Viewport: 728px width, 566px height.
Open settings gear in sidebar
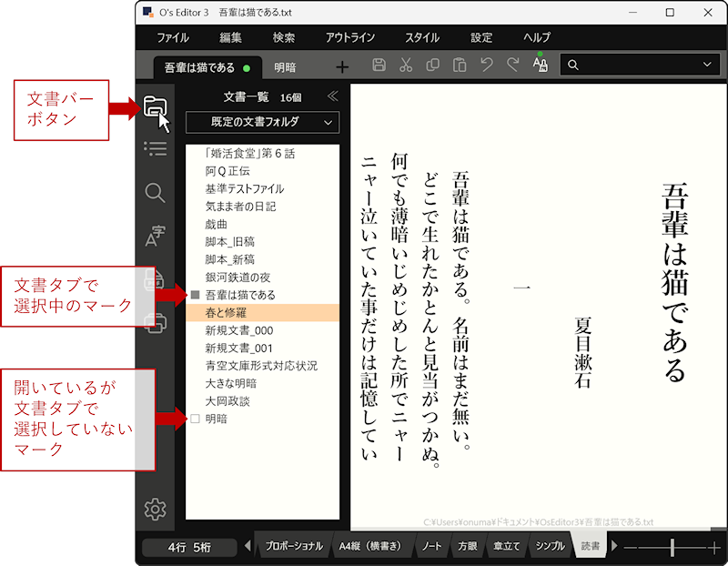[x=156, y=510]
